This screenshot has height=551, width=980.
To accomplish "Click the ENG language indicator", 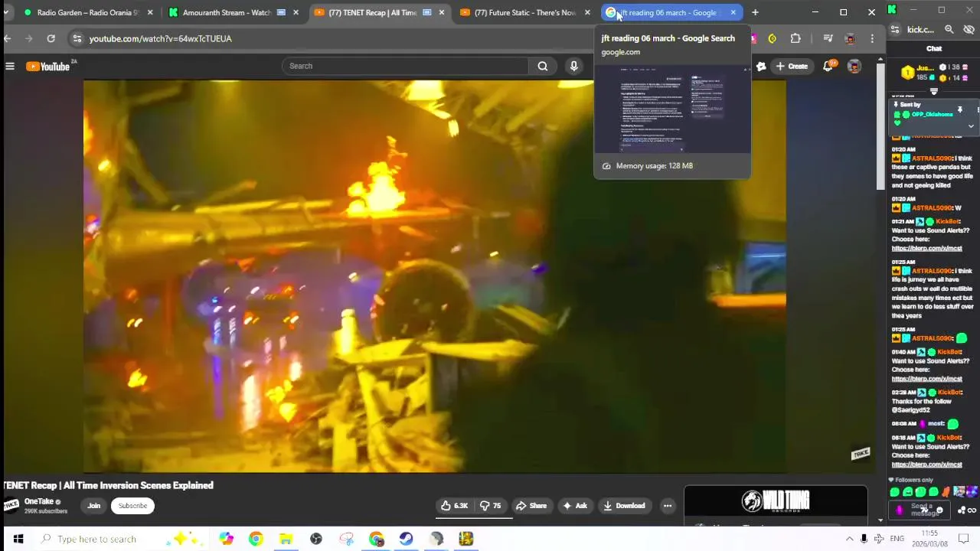I will click(x=897, y=539).
